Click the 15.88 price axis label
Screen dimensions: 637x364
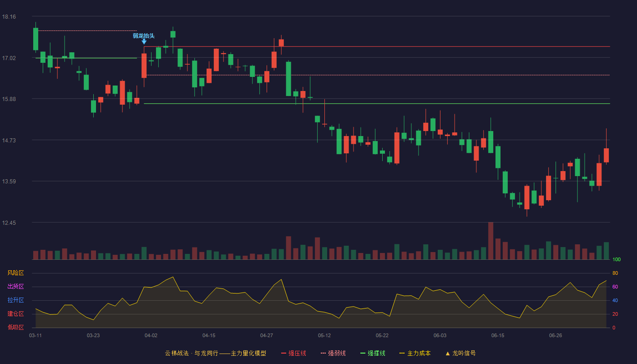tap(9, 99)
